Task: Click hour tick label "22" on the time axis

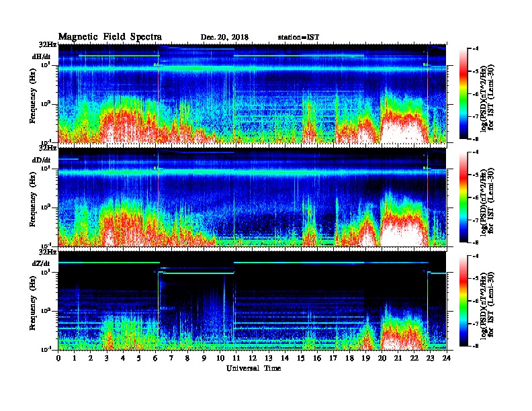Action: pyautogui.click(x=414, y=358)
